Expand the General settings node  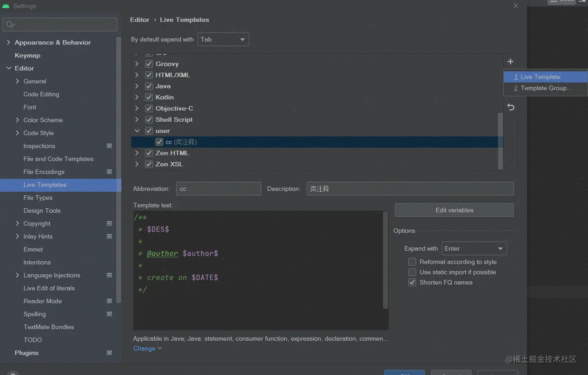pyautogui.click(x=17, y=81)
